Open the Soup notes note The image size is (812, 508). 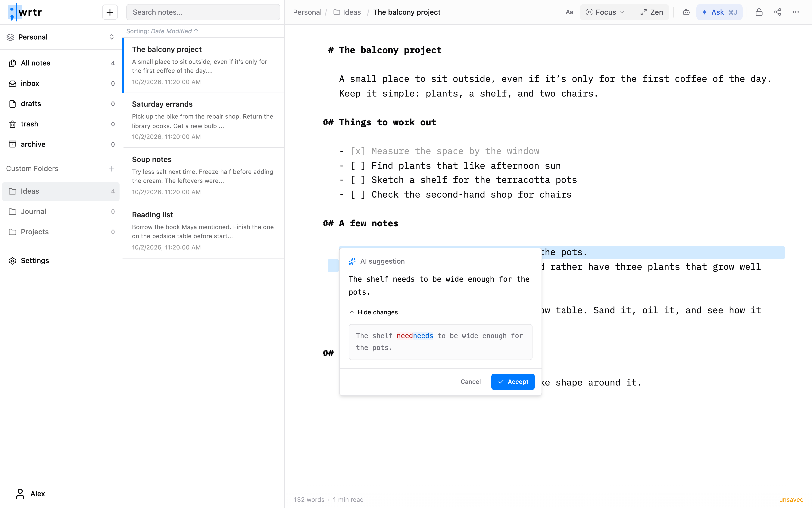pos(203,175)
